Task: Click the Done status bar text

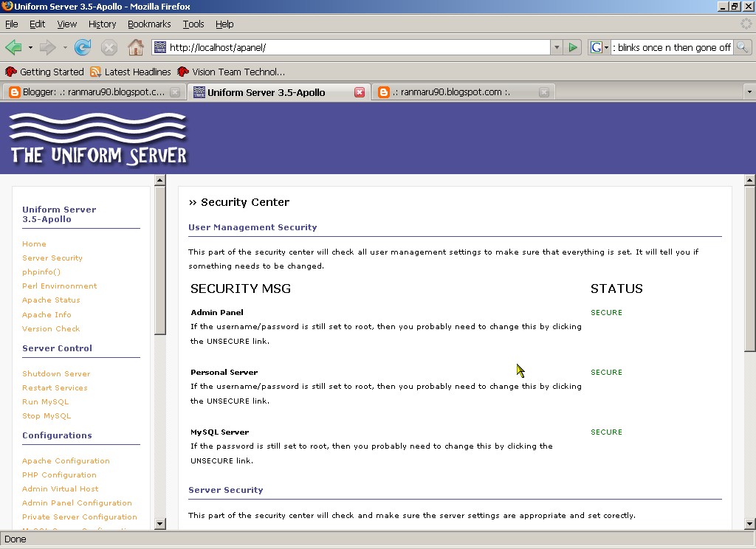Action: point(16,539)
